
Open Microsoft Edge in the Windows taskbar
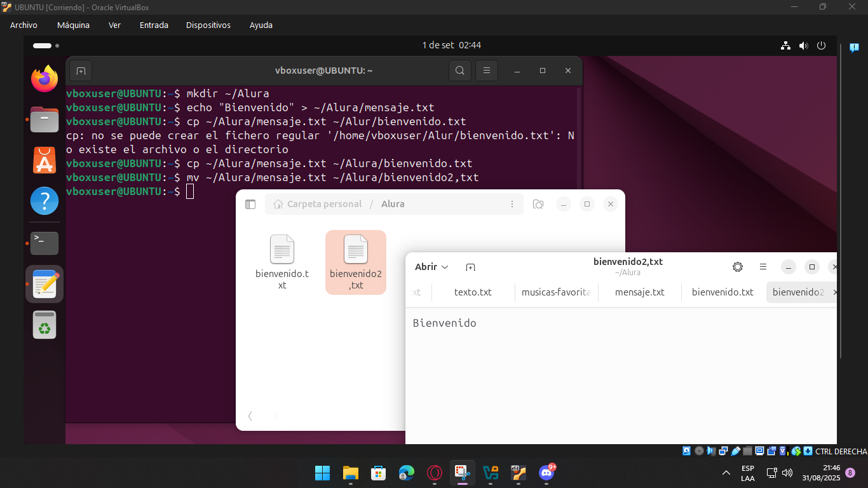point(407,473)
